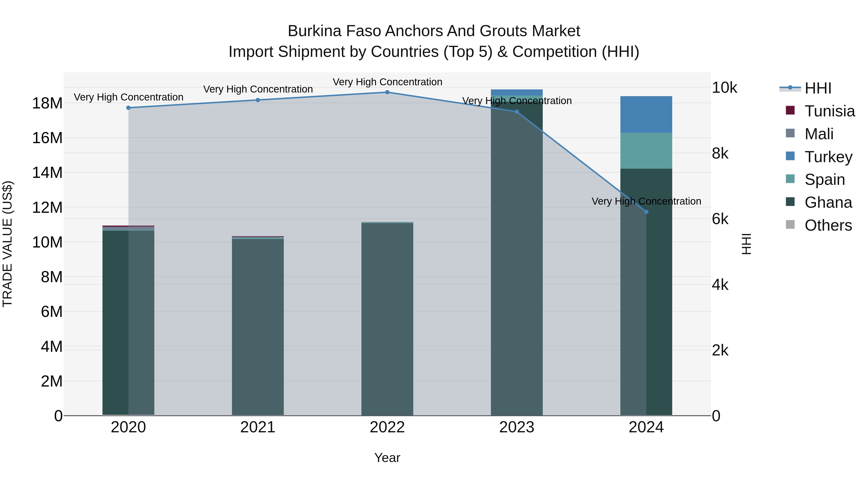Click the Turkey blue color swatch

(x=790, y=156)
